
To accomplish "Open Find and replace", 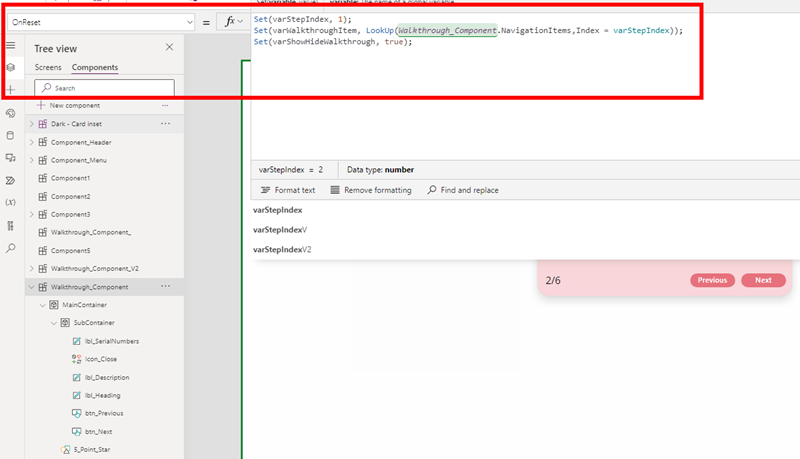I will click(463, 190).
